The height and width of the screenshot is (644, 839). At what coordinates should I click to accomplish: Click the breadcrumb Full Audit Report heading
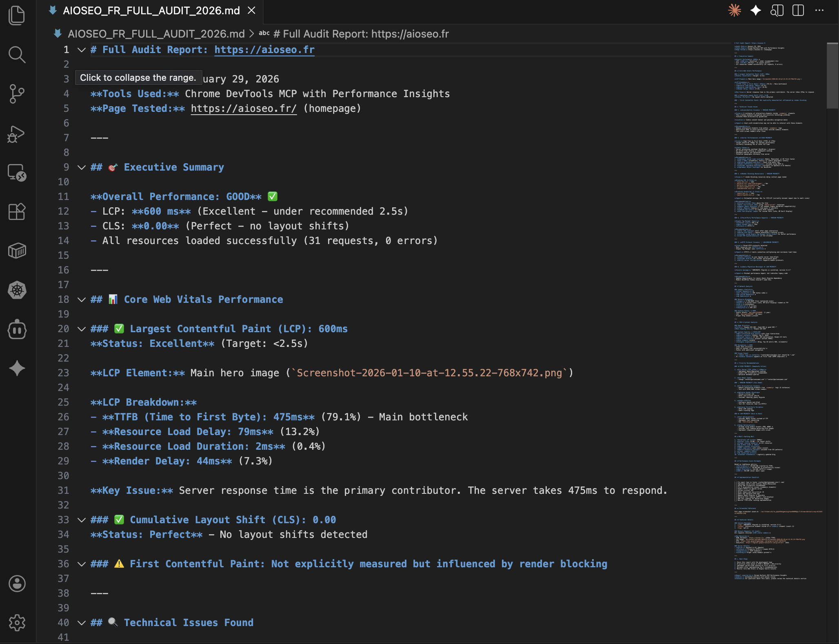(x=361, y=34)
